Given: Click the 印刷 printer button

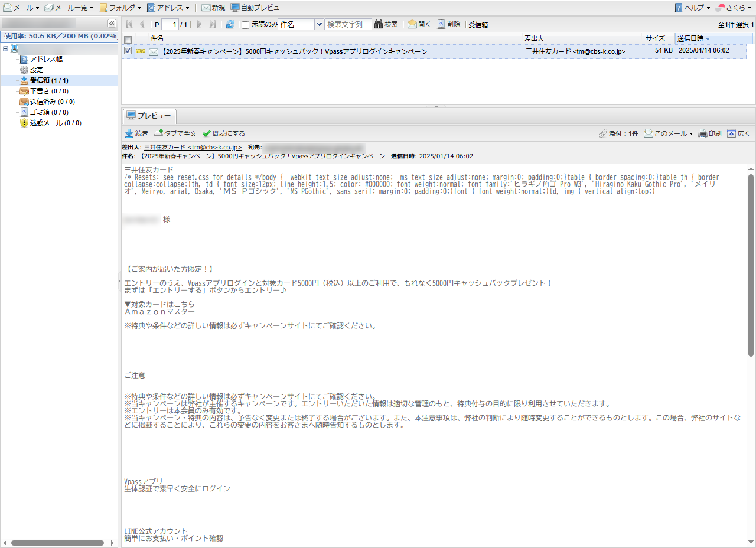Looking at the screenshot, I should [x=710, y=133].
